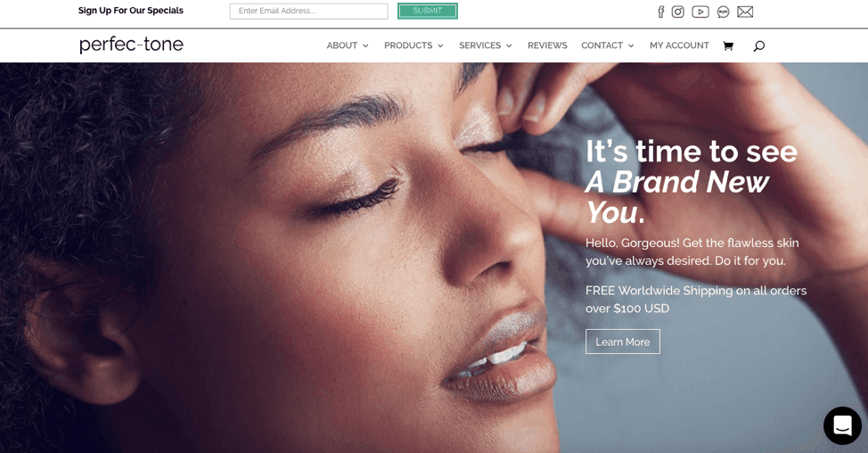Expand the Services dropdown arrow

coord(509,46)
